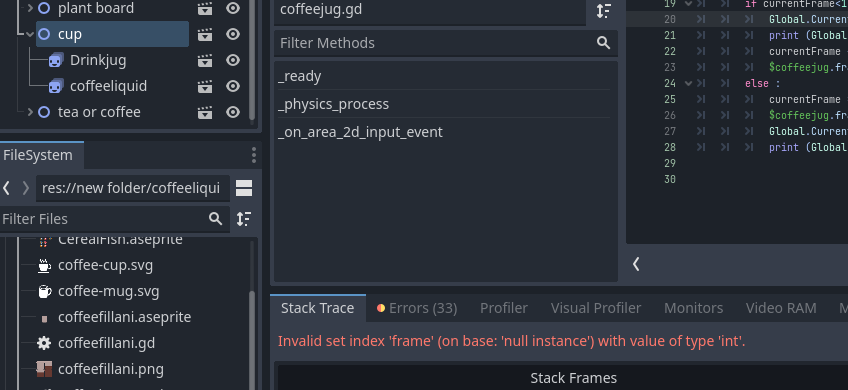Collapse the cup node tree
The image size is (848, 390).
point(30,34)
